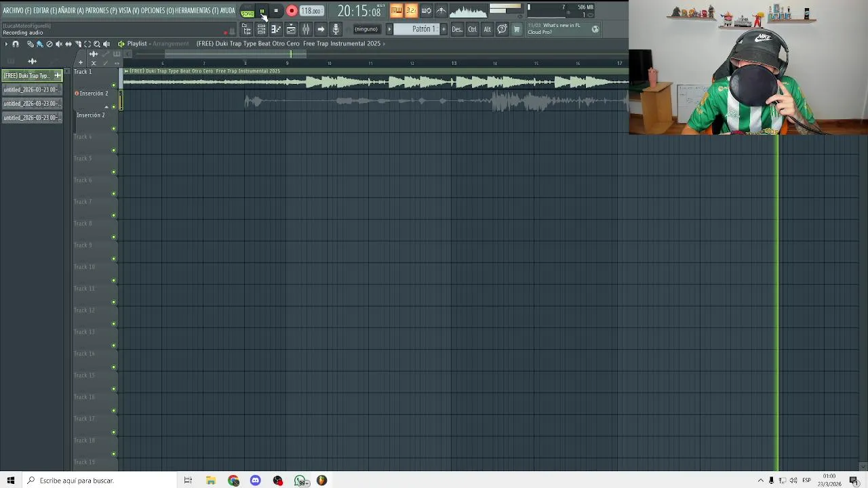Image resolution: width=868 pixels, height=488 pixels.
Task: Mute Track 1 with its green LED
Action: tap(114, 85)
